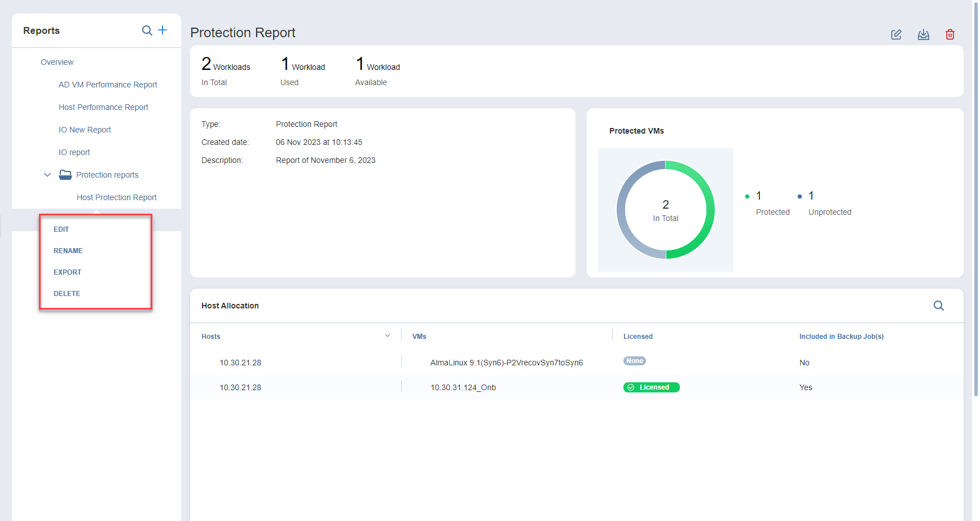This screenshot has height=521, width=980.
Task: Click the search icon in Reports panel
Action: pyautogui.click(x=147, y=30)
